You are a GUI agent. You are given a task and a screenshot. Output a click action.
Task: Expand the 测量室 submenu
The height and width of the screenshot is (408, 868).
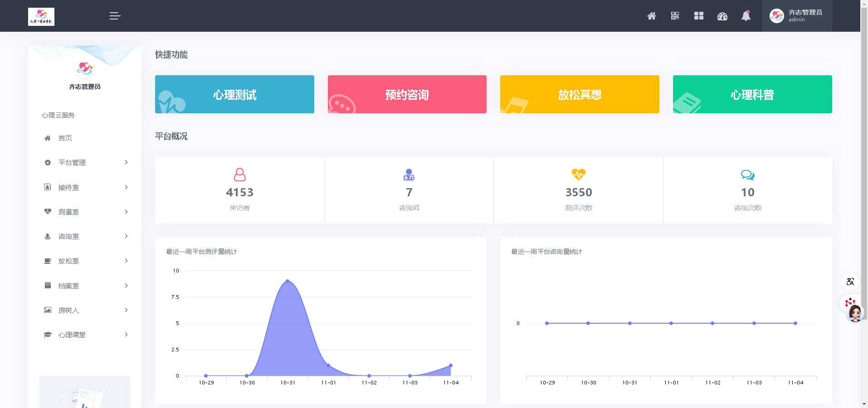pos(126,212)
